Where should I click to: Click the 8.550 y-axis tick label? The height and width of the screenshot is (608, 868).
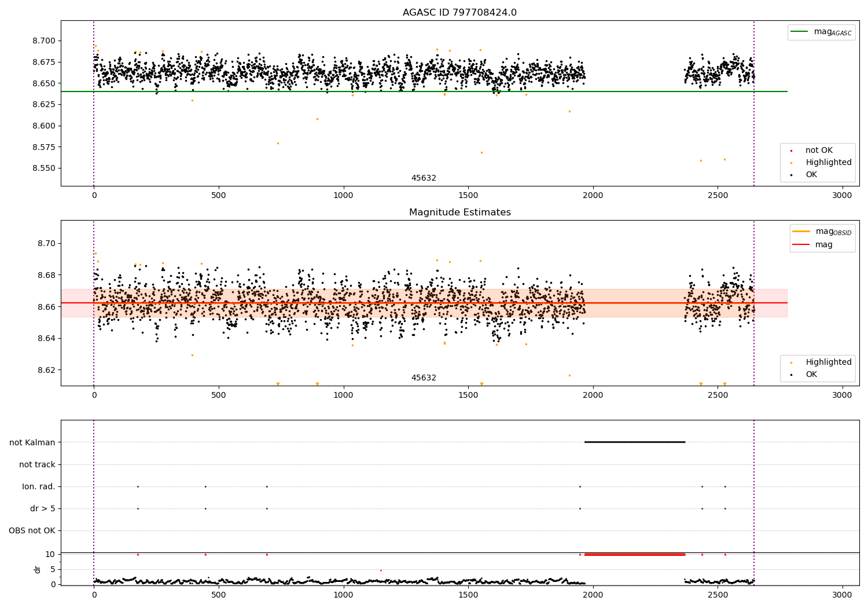44,169
